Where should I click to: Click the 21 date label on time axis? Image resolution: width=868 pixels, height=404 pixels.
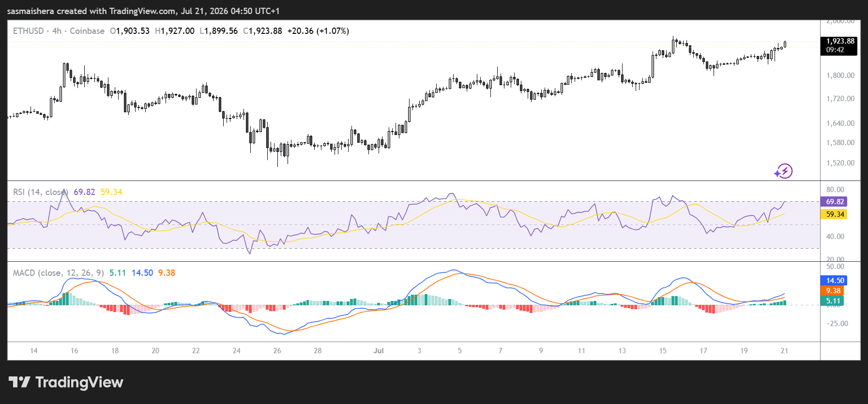[784, 351]
